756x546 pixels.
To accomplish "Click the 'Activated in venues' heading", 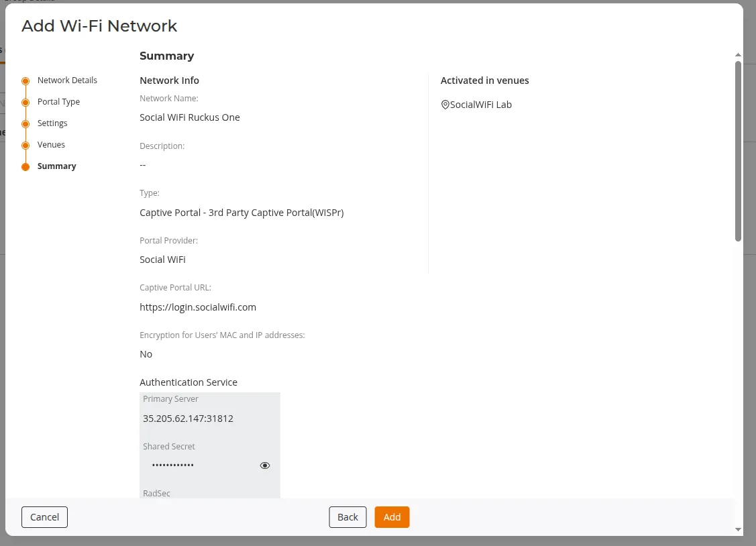I will pyautogui.click(x=484, y=80).
